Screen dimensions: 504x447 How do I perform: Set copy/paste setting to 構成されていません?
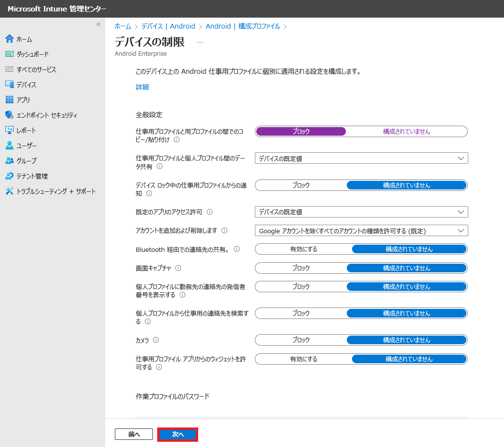(x=406, y=131)
